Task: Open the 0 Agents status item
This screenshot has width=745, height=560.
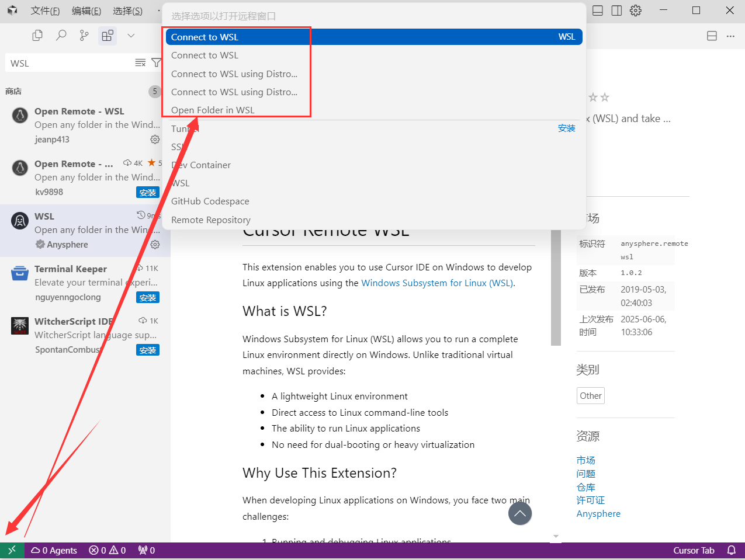Action: [x=54, y=550]
